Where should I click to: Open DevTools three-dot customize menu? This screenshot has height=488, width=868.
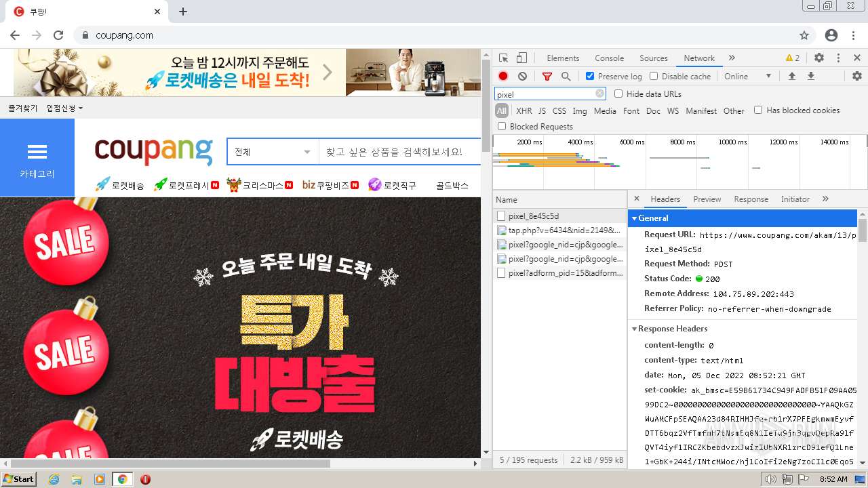[838, 58]
